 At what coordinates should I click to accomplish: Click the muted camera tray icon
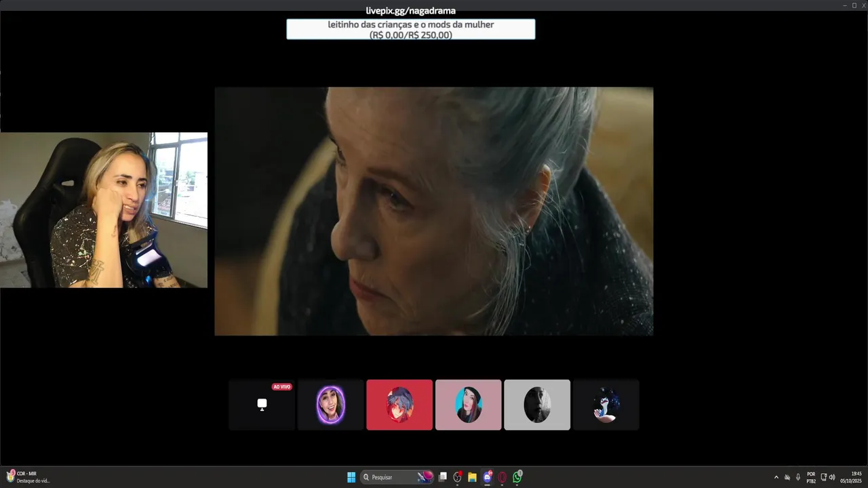pos(787,477)
